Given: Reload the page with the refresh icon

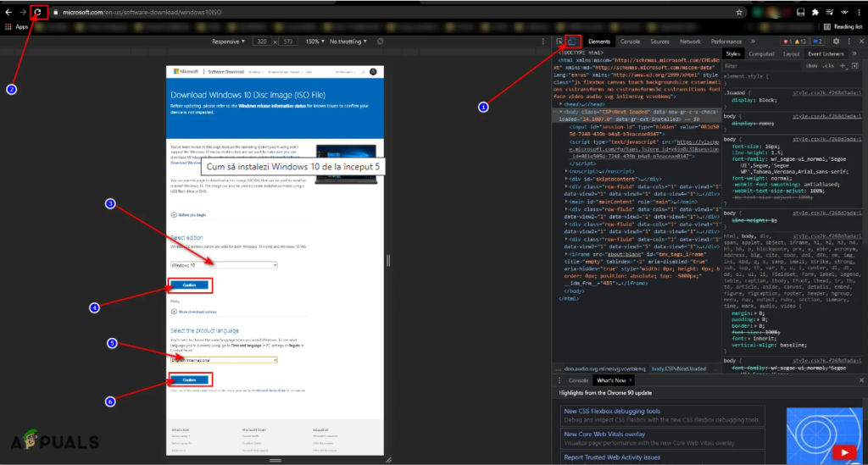Looking at the screenshot, I should point(38,12).
